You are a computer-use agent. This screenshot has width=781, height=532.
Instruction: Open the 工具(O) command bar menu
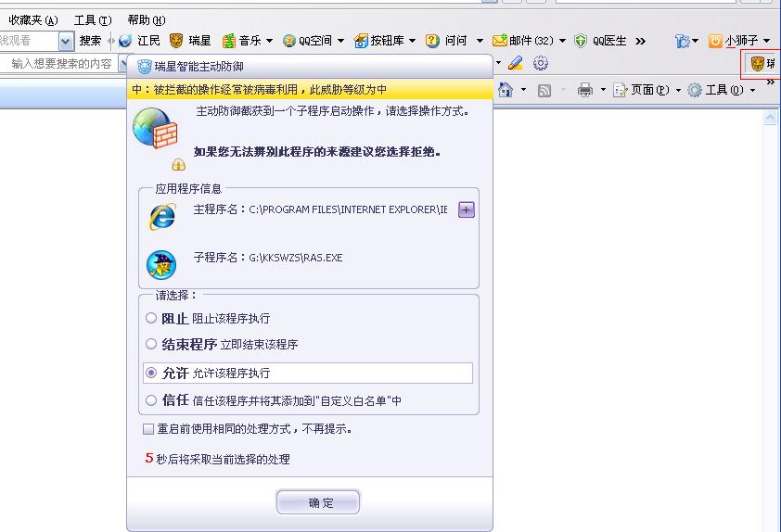721,90
